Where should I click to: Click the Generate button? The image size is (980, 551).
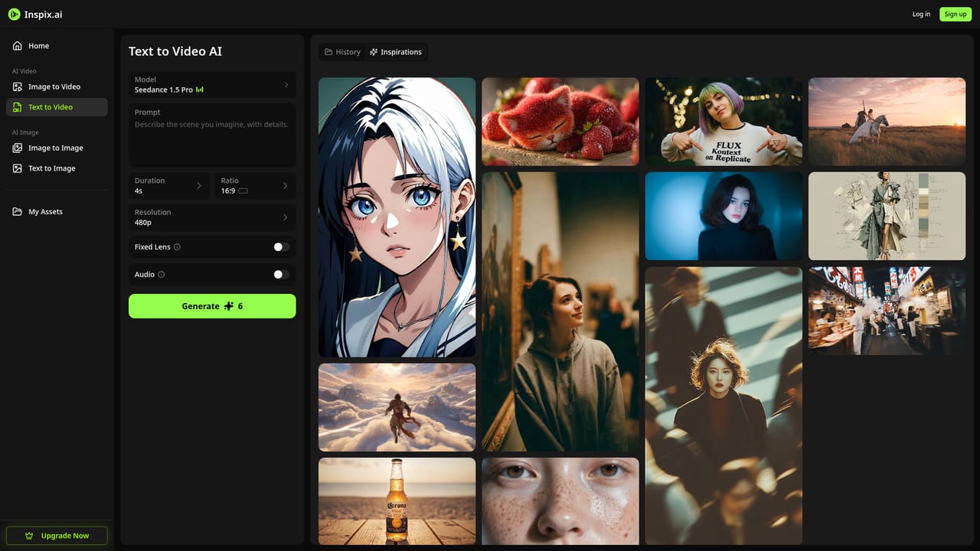point(212,306)
